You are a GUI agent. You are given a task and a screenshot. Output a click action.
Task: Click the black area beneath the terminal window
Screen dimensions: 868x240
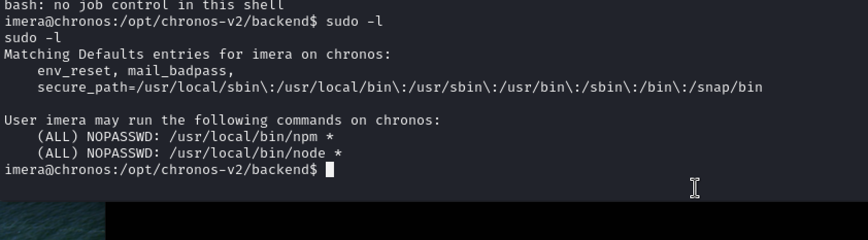487,220
